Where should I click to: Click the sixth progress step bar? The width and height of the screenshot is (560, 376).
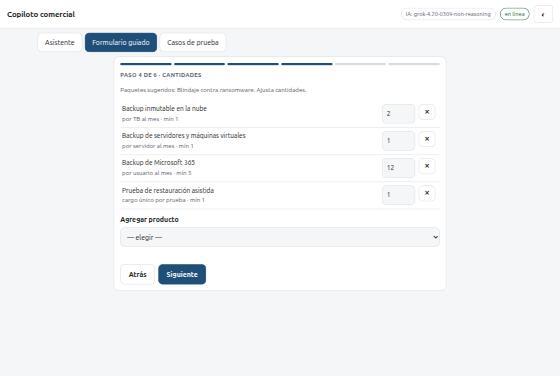414,64
